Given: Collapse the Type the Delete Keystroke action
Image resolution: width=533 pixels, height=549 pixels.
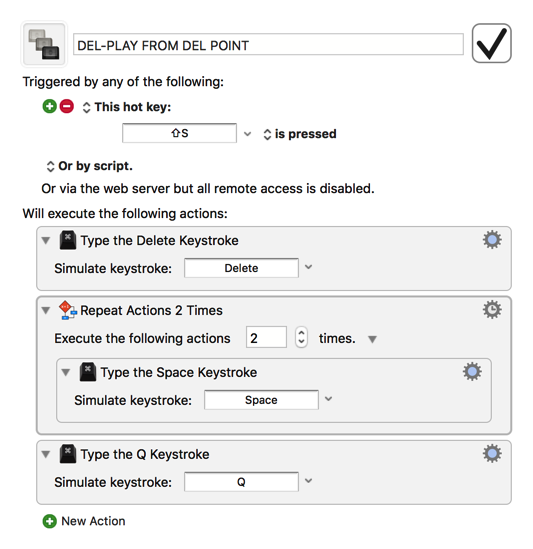Looking at the screenshot, I should click(x=46, y=240).
